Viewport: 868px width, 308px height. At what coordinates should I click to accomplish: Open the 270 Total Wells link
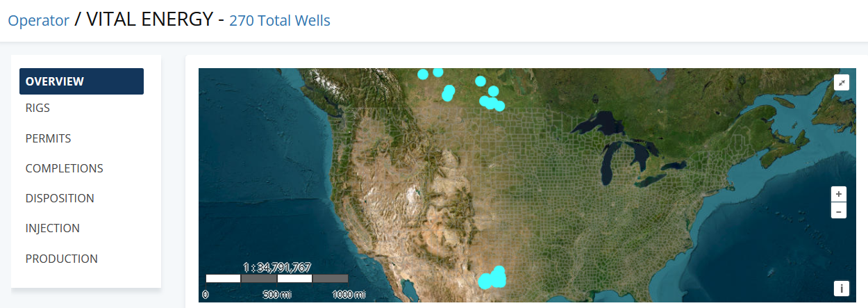[279, 21]
